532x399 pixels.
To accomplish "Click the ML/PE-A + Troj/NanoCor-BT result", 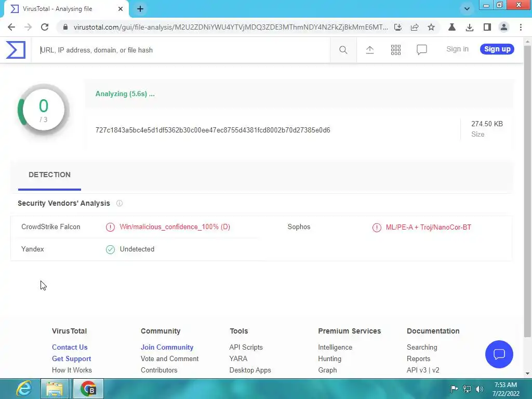I will (x=428, y=228).
